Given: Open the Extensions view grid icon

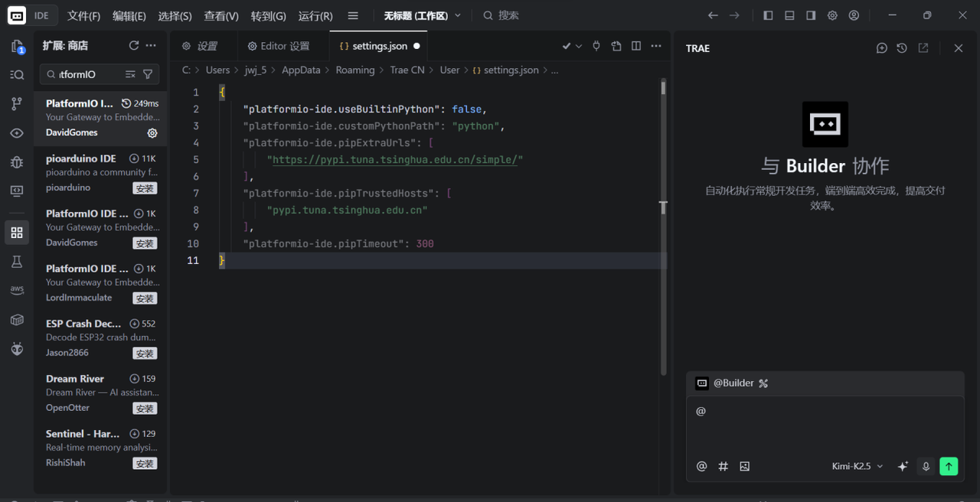Looking at the screenshot, I should [17, 233].
